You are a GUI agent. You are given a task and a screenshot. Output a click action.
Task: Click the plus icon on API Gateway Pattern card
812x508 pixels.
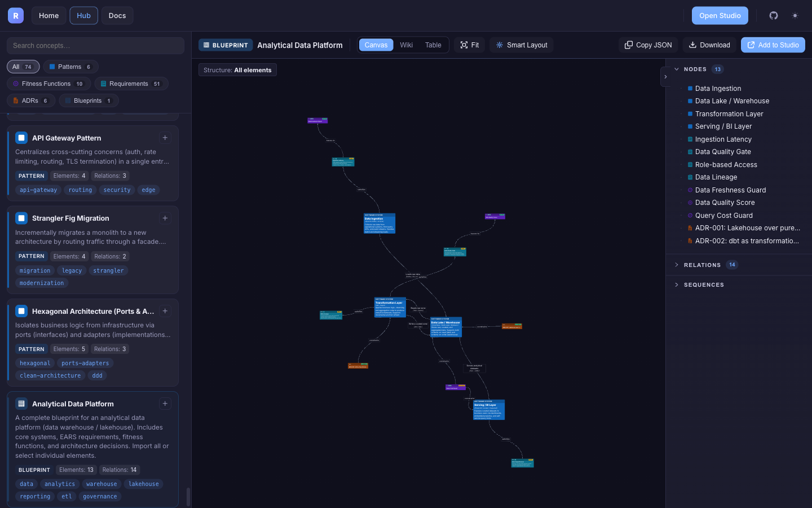pos(165,138)
